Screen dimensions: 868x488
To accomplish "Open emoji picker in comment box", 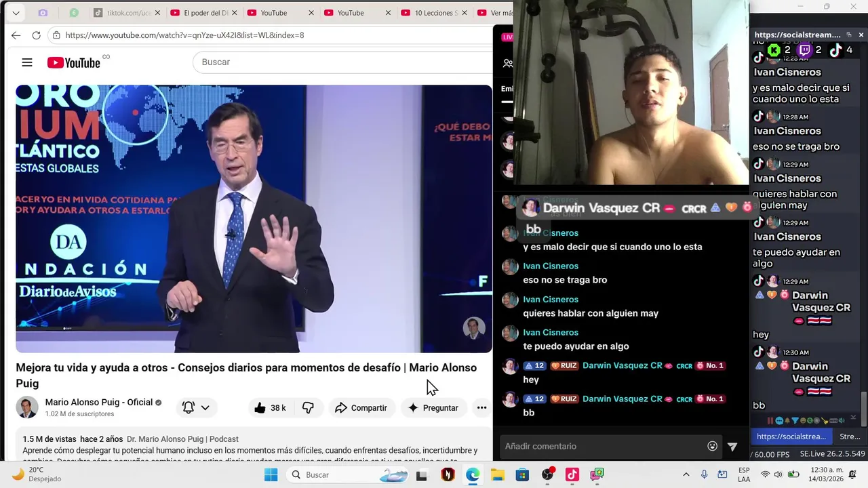I will pos(712,446).
